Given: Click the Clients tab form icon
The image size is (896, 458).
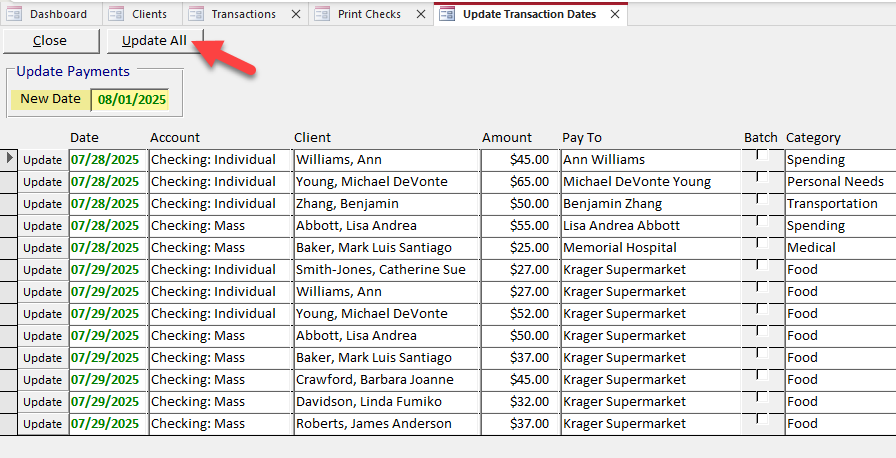Looking at the screenshot, I should [117, 14].
